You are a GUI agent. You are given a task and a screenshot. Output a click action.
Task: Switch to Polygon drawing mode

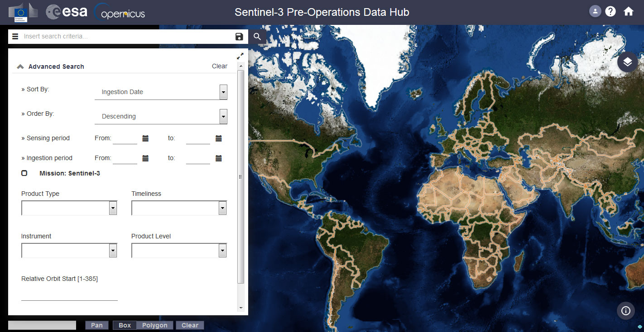[x=155, y=325]
